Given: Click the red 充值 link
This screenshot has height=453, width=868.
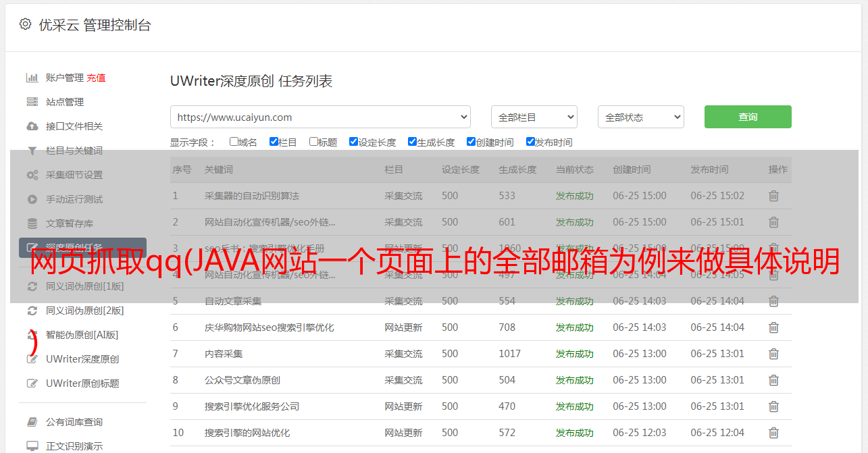Looking at the screenshot, I should pyautogui.click(x=96, y=78).
